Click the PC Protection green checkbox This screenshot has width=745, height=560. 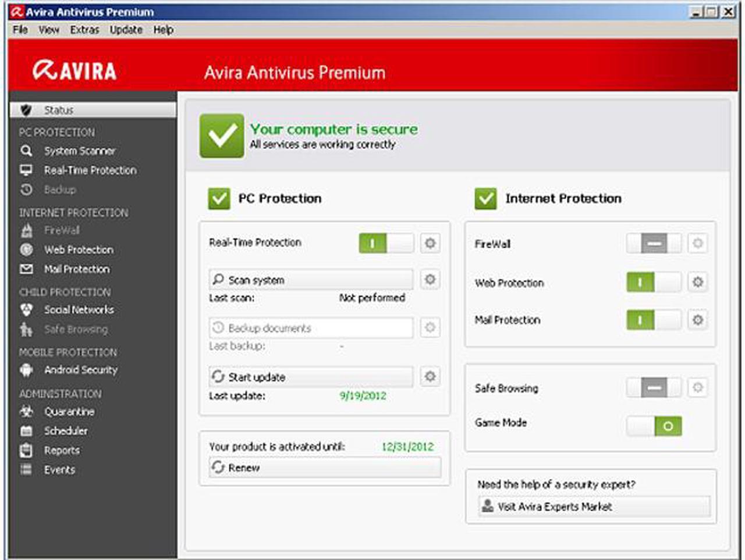point(219,199)
